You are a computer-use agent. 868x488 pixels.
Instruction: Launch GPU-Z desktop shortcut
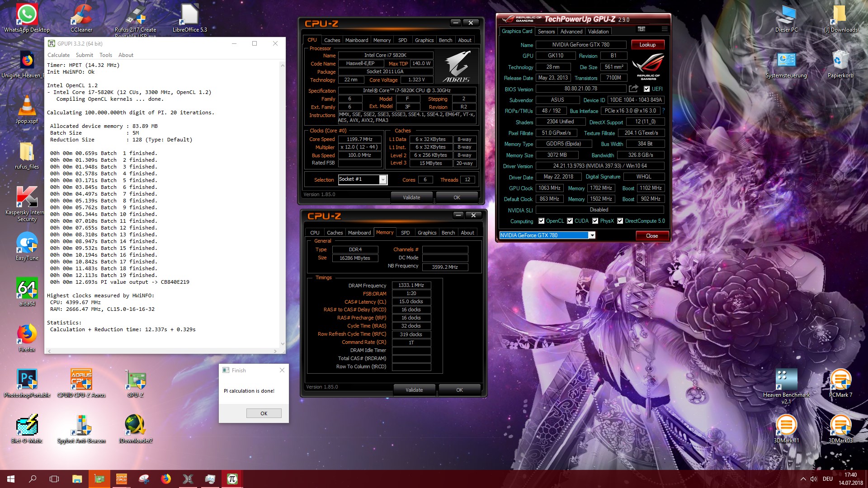pos(136,383)
